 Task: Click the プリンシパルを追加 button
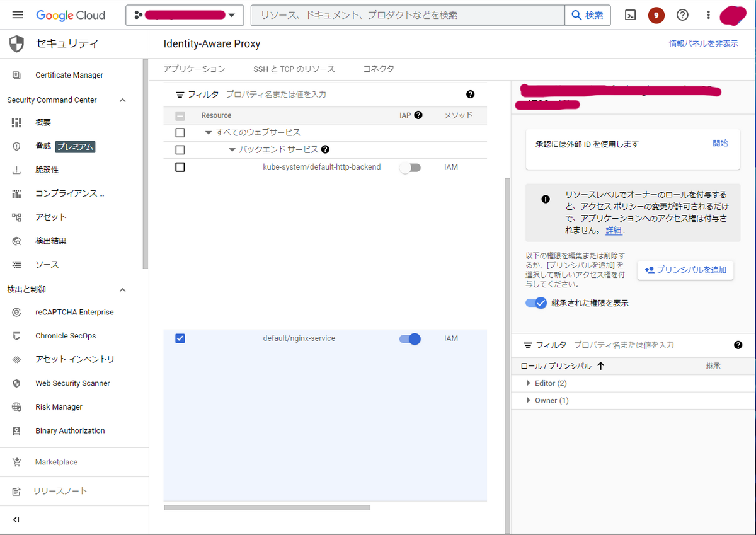(685, 270)
